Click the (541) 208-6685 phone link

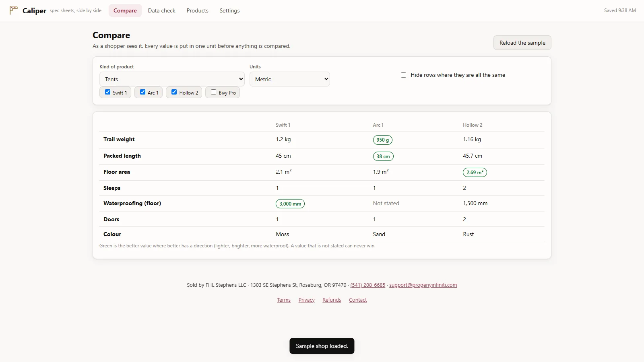[x=368, y=285]
